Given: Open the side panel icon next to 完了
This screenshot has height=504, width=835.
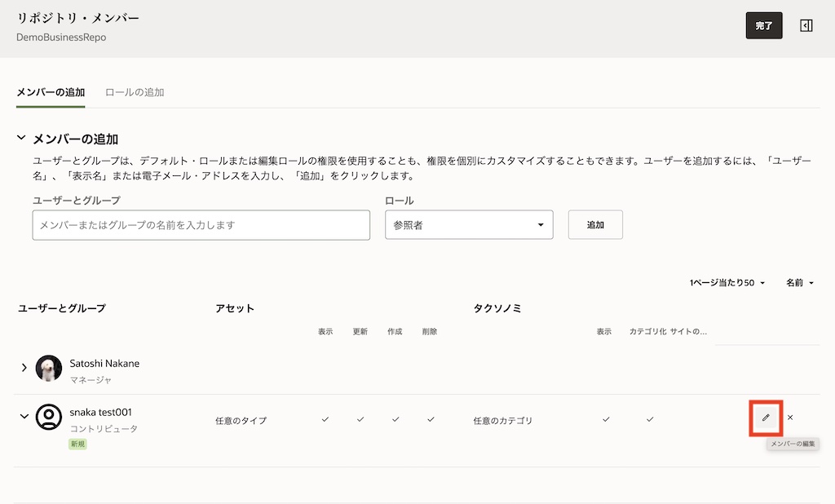Looking at the screenshot, I should pos(806,25).
